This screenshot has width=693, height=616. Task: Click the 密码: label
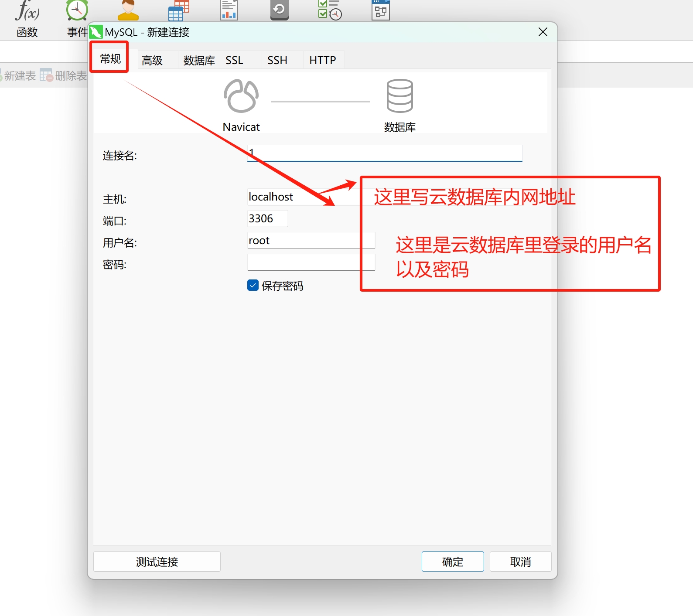coord(115,265)
